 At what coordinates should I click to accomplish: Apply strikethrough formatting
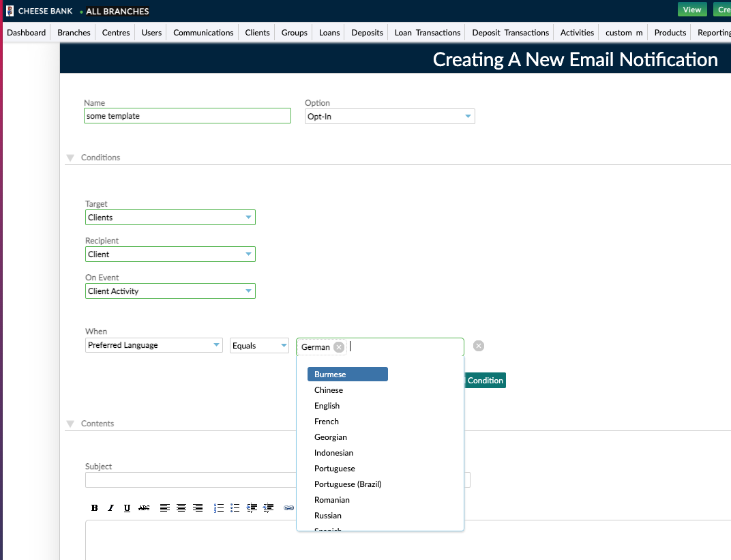(144, 507)
